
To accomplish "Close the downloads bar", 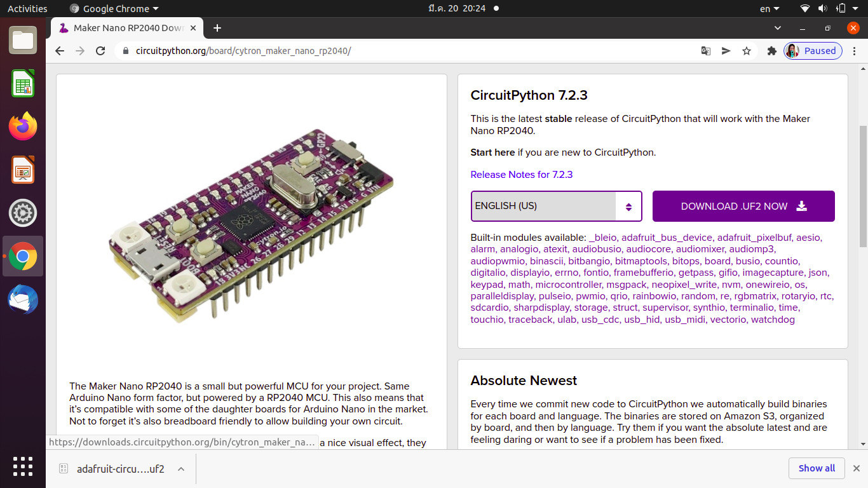I will click(856, 468).
